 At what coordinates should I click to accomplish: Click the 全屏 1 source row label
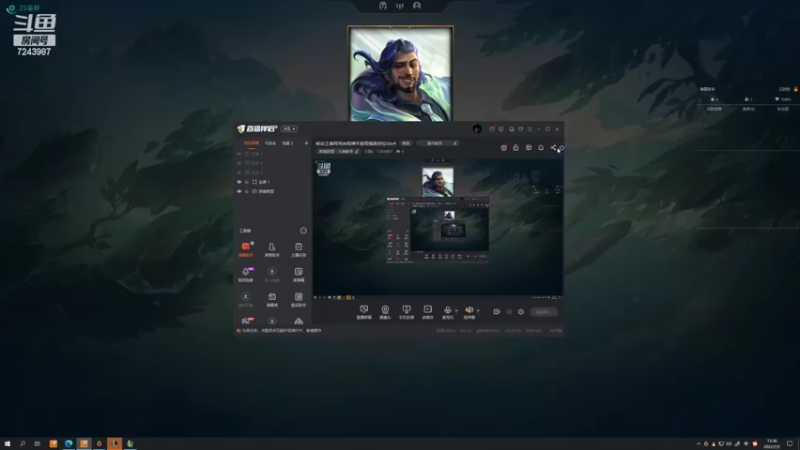[264, 182]
